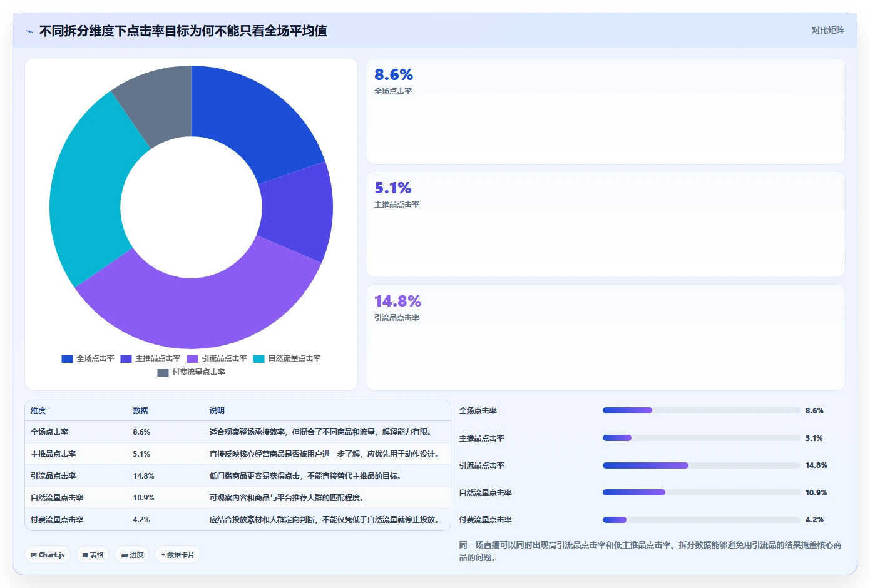Select the 引流品点击率 table row name

53,476
